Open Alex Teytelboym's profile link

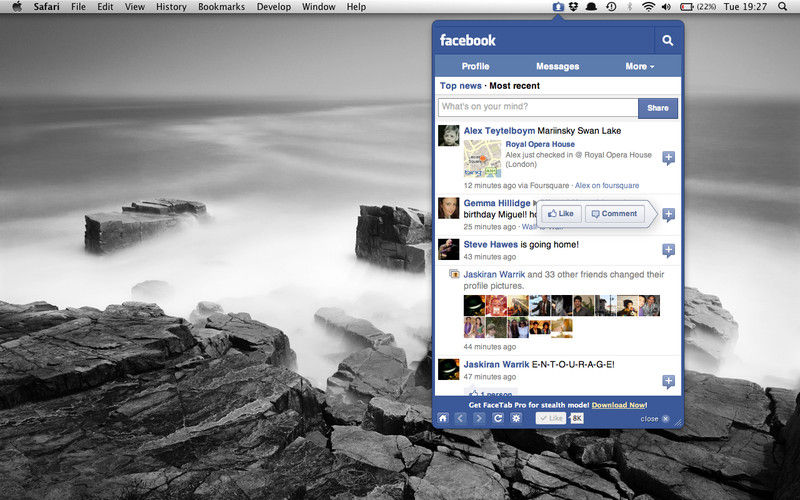pos(499,131)
